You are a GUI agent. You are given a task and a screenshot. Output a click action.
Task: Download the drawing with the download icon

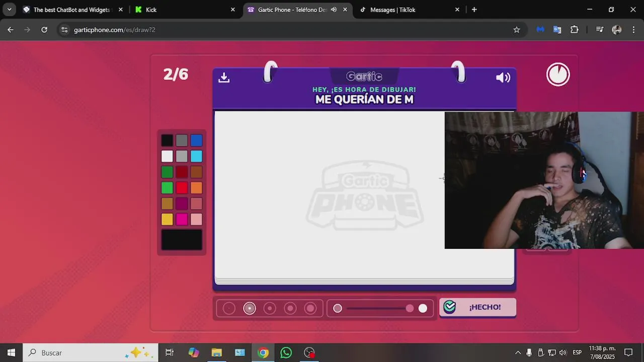(x=224, y=77)
